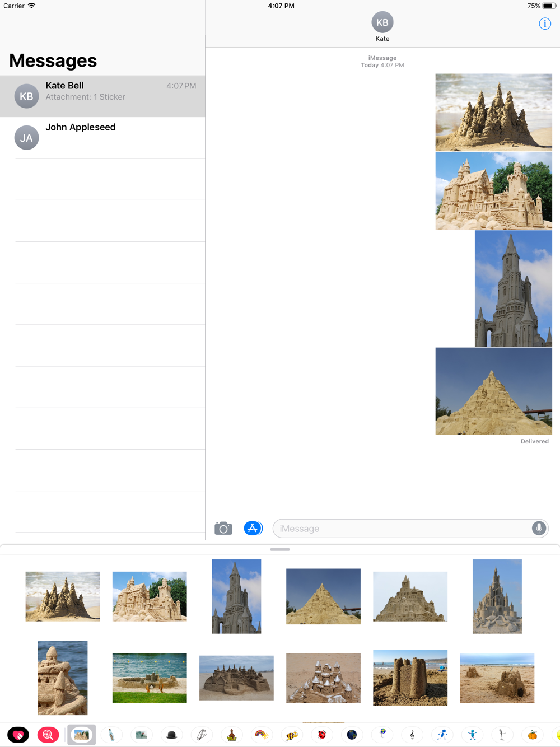Open the blue standing figure sticker pack

click(472, 735)
